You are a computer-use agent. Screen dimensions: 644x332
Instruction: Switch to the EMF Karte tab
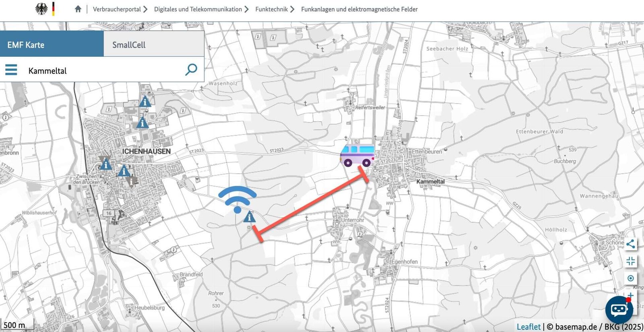[52, 45]
